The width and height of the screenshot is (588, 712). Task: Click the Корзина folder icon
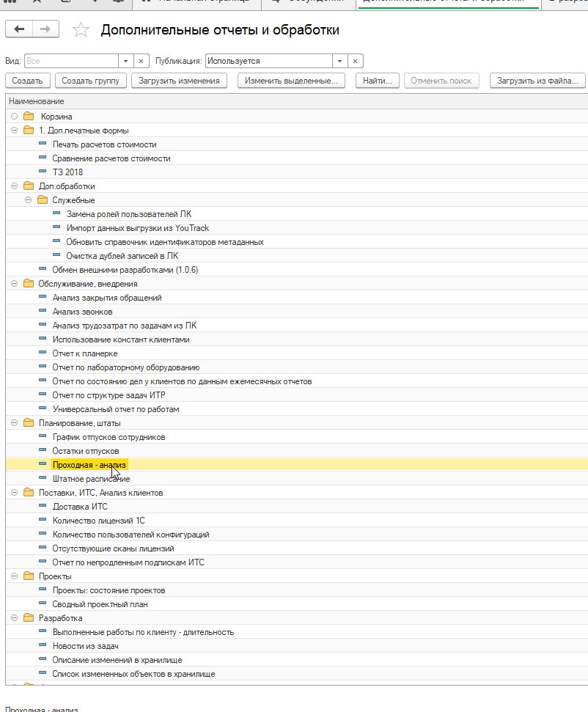point(29,117)
